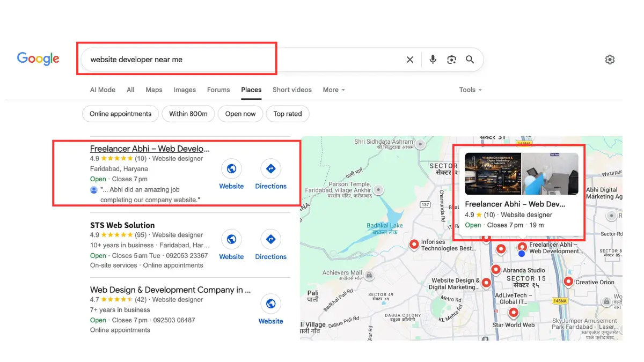Click the Creative Orion map pin
This screenshot has height=362, width=644.
568,281
